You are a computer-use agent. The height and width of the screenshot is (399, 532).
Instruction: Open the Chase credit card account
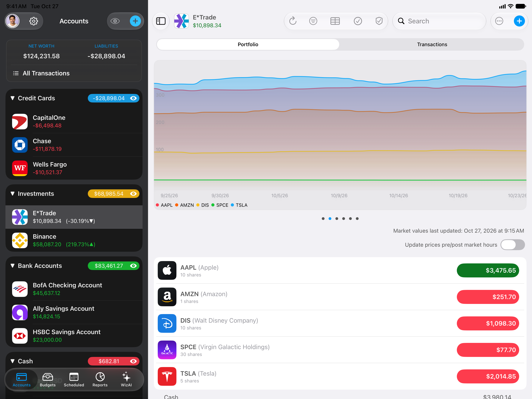tap(74, 145)
